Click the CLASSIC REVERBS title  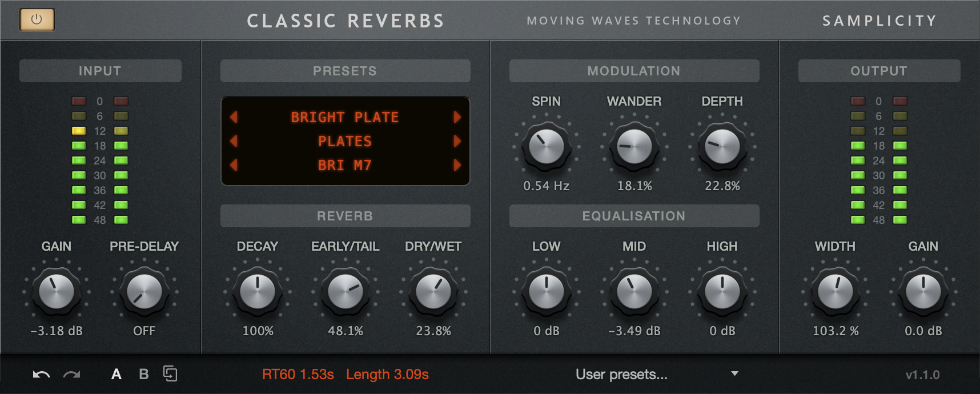(x=346, y=21)
